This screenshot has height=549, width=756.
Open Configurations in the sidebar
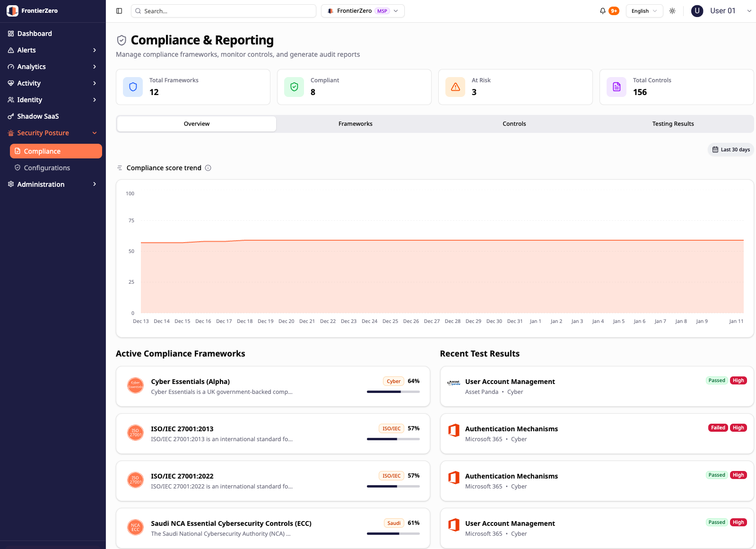47,168
